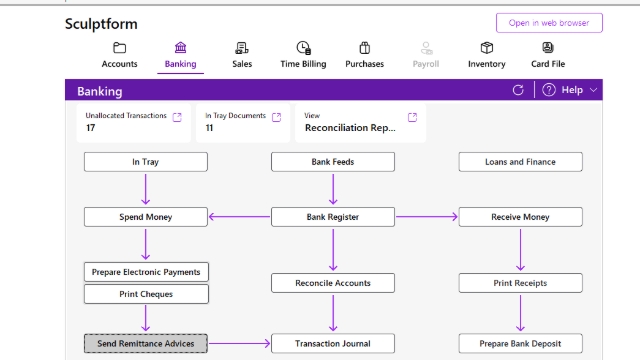Open the Card File contact icon
Screen dimensions: 640x360
548,48
